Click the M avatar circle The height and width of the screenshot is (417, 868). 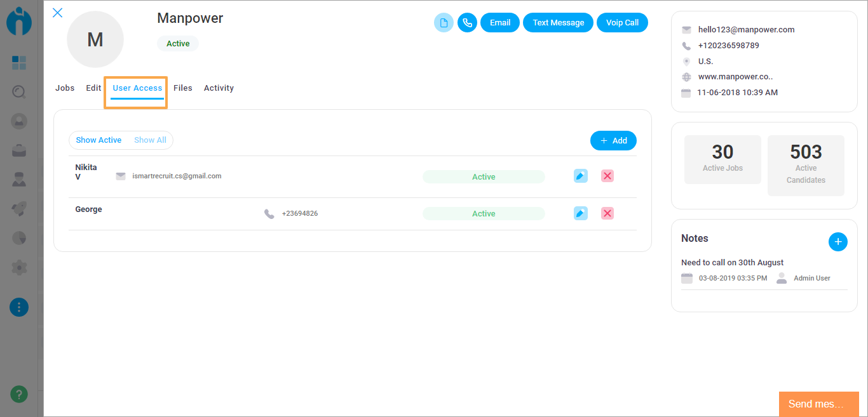pyautogui.click(x=95, y=39)
